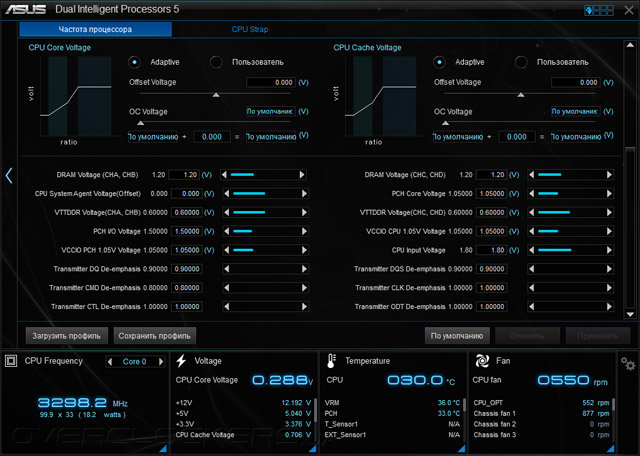Select next core in CPU Frequency

(161, 361)
